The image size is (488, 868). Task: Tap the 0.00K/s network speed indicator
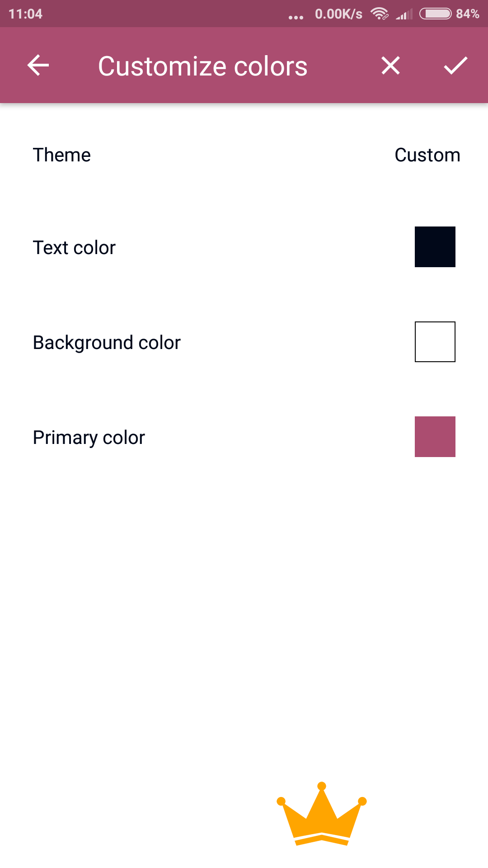point(338,14)
